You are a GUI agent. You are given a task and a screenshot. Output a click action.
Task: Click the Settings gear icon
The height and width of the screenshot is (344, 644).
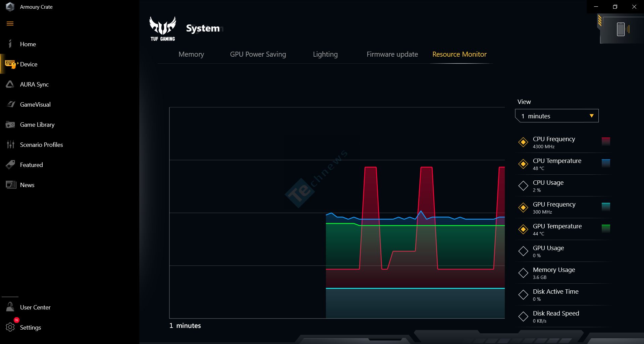coord(10,327)
